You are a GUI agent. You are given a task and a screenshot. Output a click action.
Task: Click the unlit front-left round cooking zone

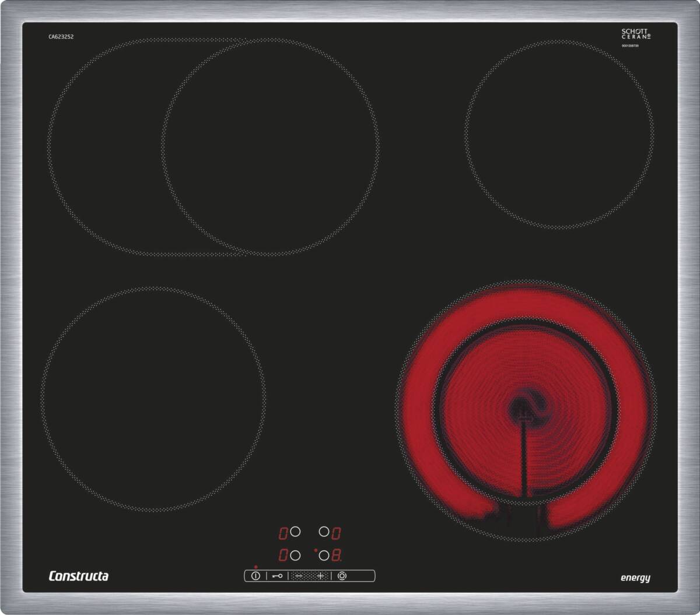(153, 399)
